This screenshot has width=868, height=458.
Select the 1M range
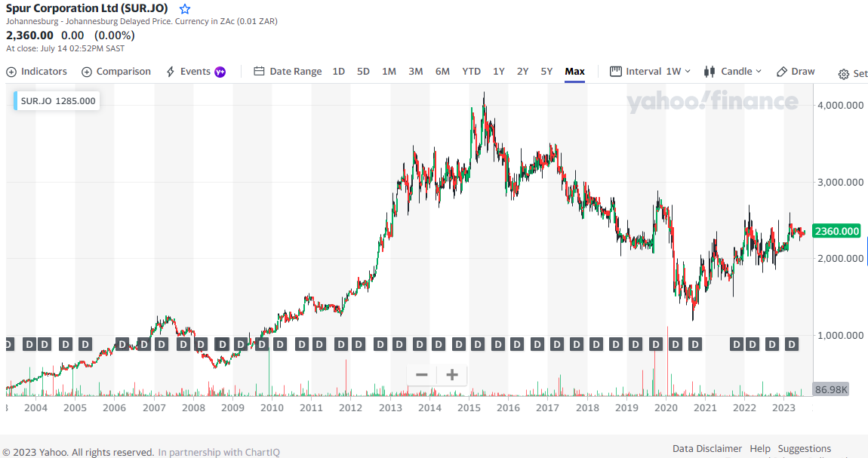pos(389,72)
